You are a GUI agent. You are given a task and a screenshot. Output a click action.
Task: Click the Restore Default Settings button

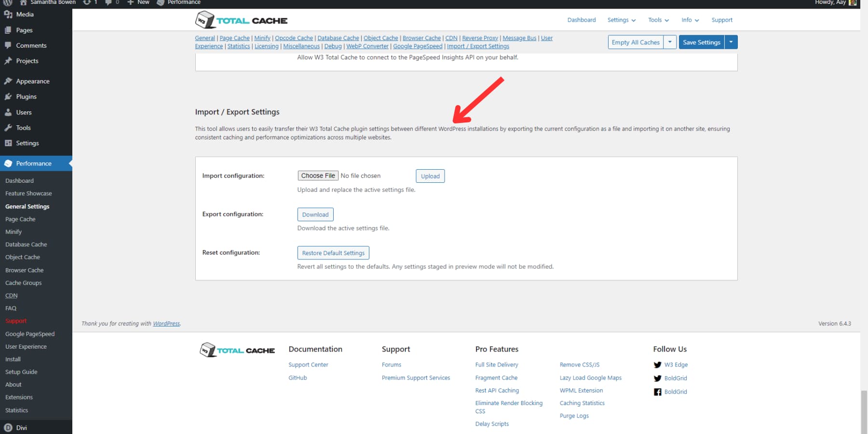[x=333, y=253]
